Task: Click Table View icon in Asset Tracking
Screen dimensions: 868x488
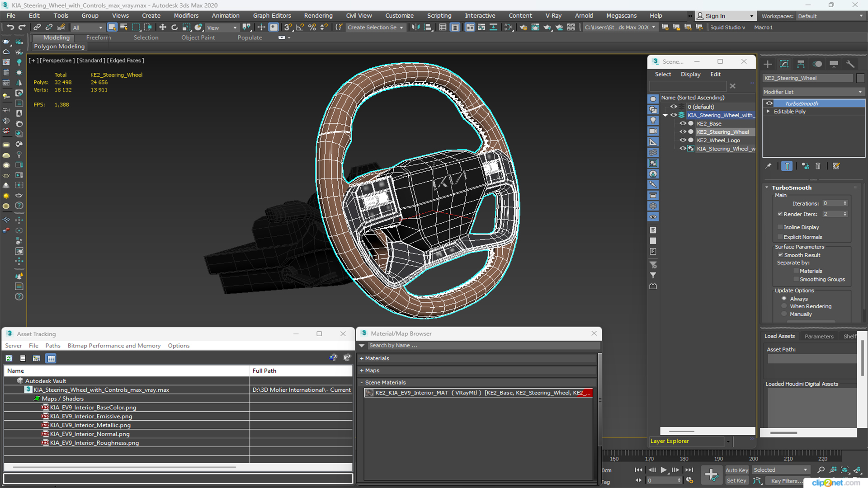Action: click(51, 358)
